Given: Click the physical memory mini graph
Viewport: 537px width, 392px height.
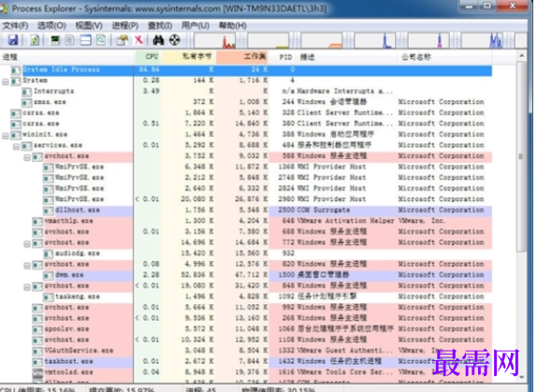Looking at the screenshot, I should point(322,40).
